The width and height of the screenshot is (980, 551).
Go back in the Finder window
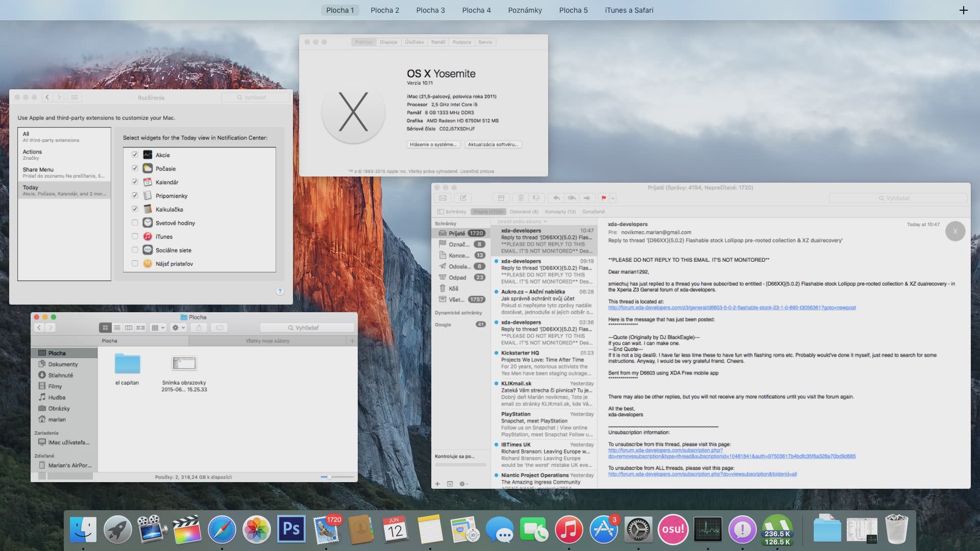tap(39, 328)
